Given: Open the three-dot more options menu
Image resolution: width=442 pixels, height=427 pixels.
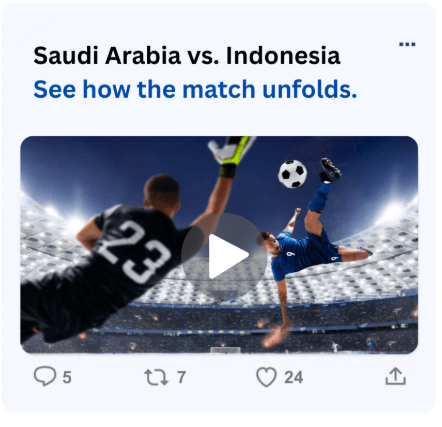Looking at the screenshot, I should coord(407,44).
